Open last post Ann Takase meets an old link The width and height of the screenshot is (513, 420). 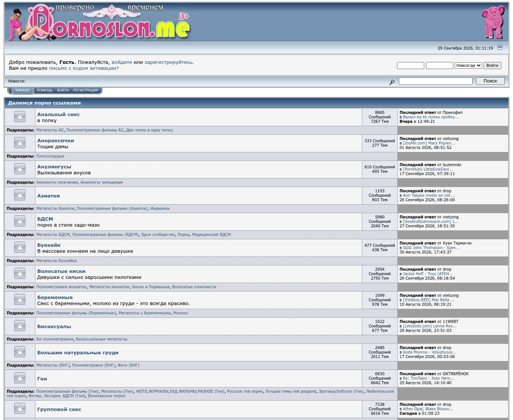429,196
